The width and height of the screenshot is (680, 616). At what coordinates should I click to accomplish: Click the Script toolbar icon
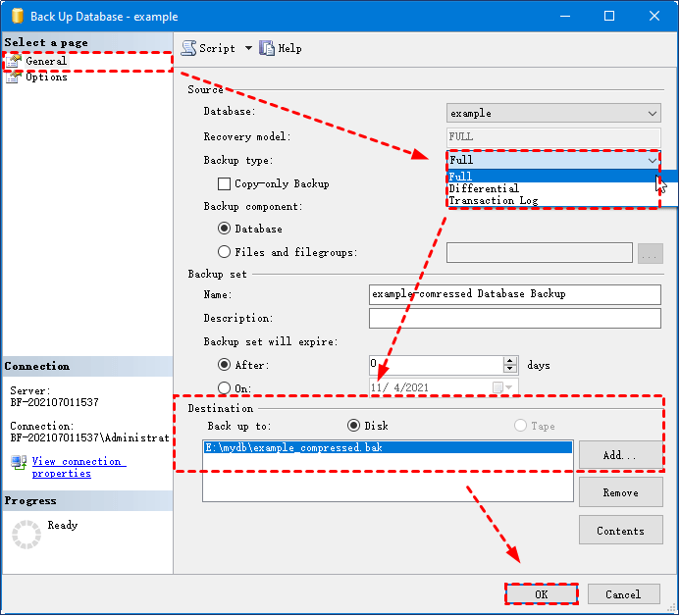(188, 48)
